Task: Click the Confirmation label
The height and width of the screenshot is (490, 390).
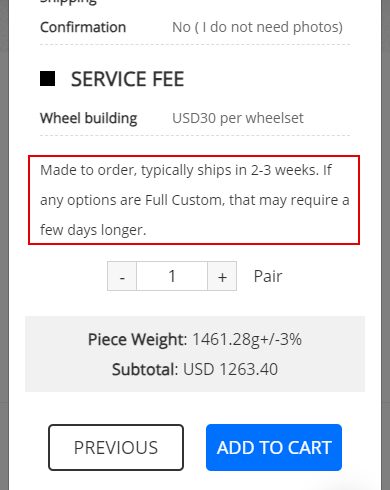Action: [x=83, y=27]
